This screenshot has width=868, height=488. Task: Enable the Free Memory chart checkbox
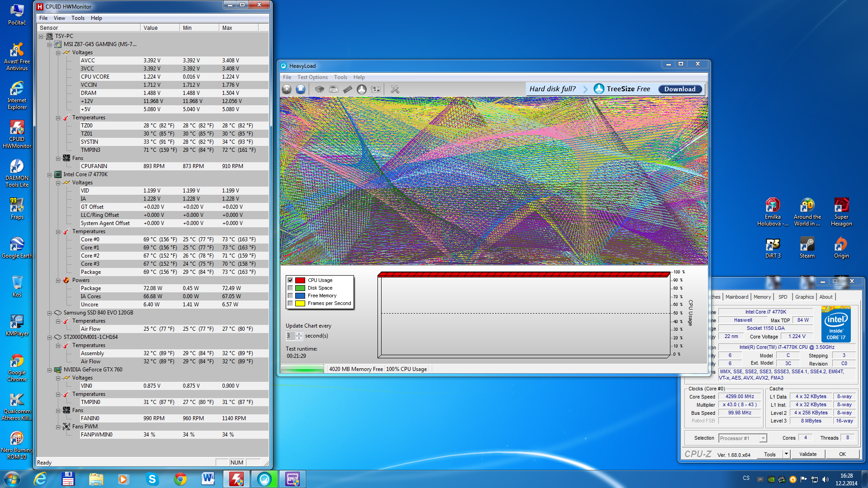tap(290, 296)
